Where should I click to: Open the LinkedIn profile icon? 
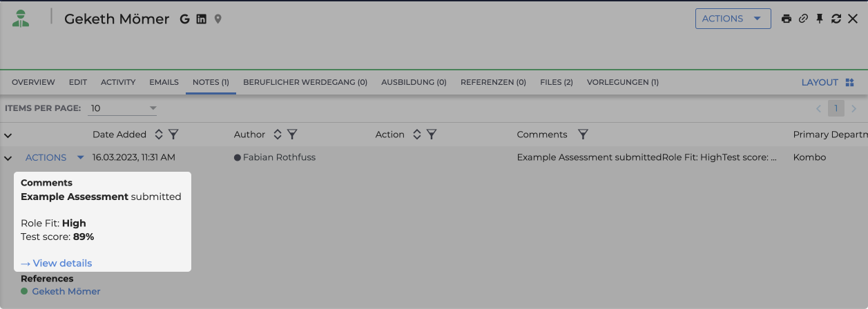(202, 19)
